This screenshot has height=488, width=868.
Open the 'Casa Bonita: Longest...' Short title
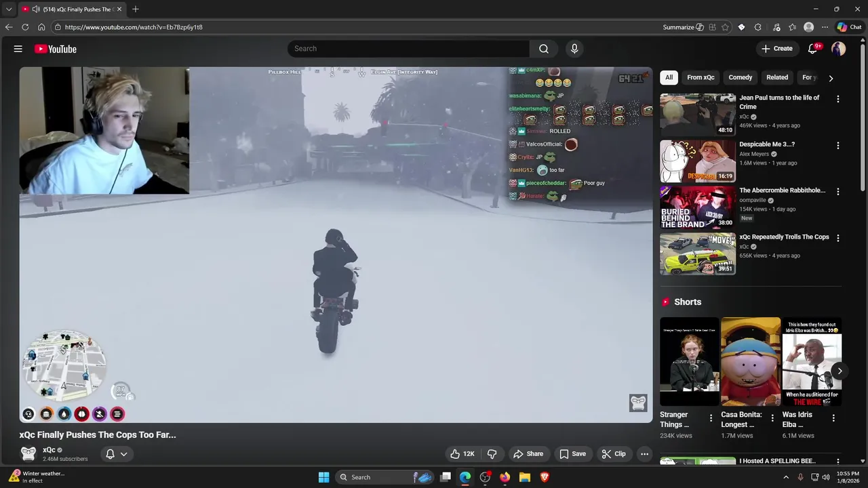[x=741, y=420]
